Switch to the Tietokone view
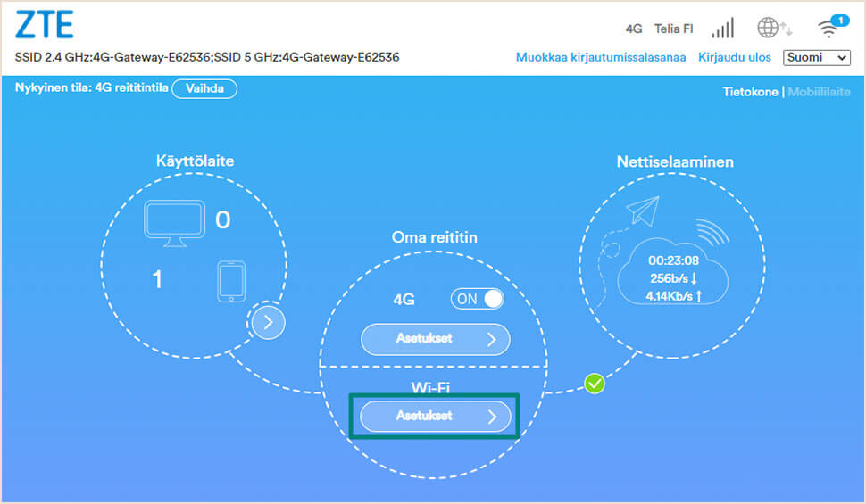 click(x=750, y=92)
